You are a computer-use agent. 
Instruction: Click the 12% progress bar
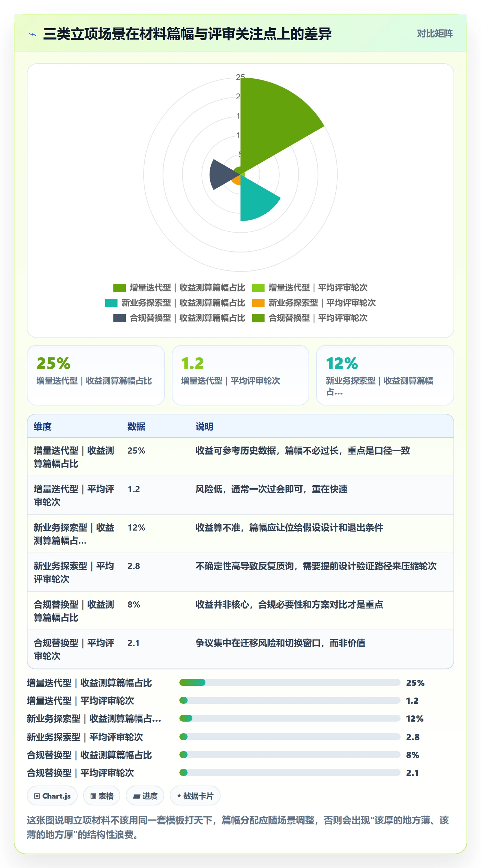coord(290,718)
